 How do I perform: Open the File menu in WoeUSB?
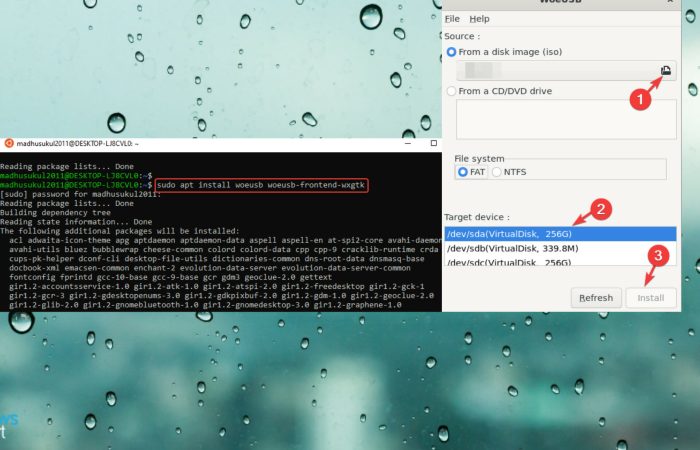[x=452, y=19]
